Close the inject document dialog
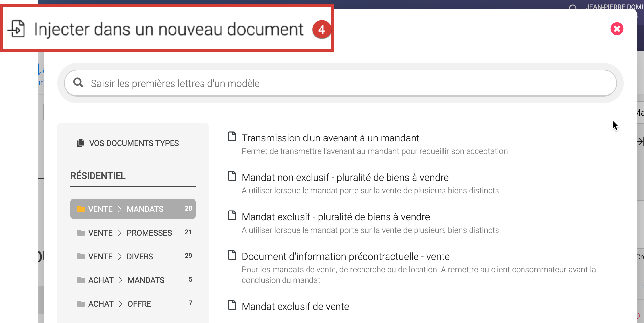 point(617,29)
